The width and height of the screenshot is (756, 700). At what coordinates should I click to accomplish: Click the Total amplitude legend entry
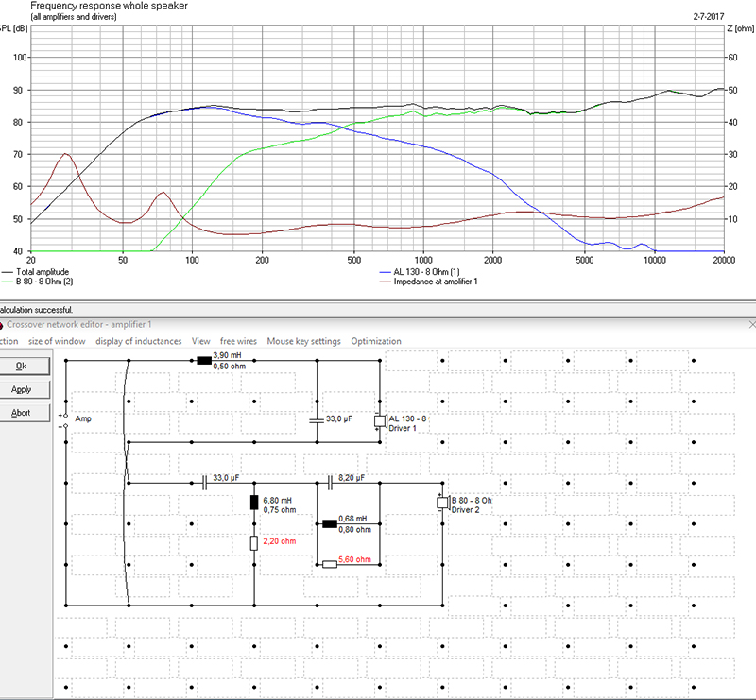tap(36, 272)
